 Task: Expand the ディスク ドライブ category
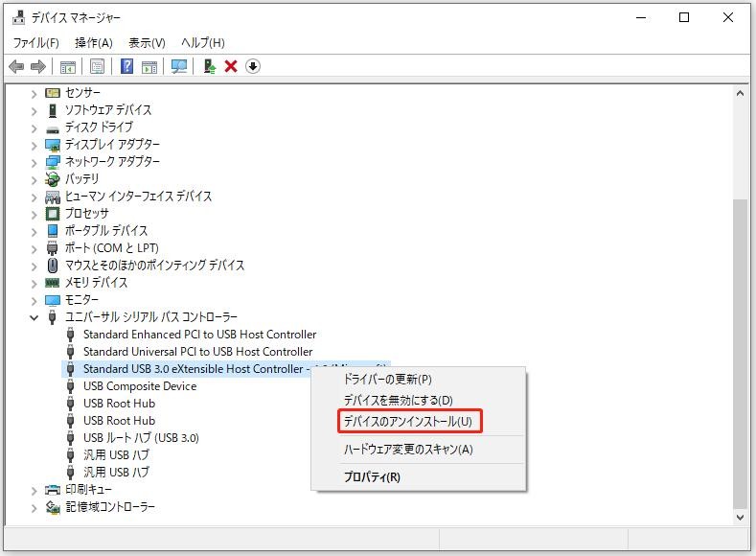tap(34, 127)
